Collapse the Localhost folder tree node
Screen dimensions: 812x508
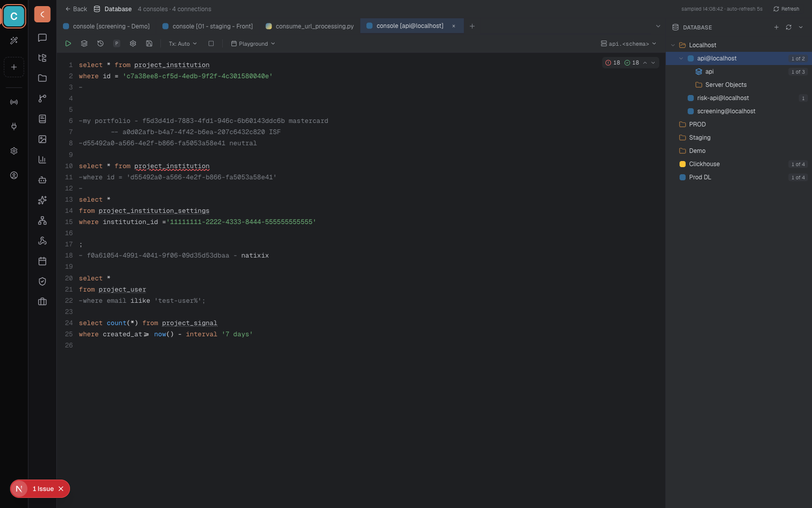673,45
